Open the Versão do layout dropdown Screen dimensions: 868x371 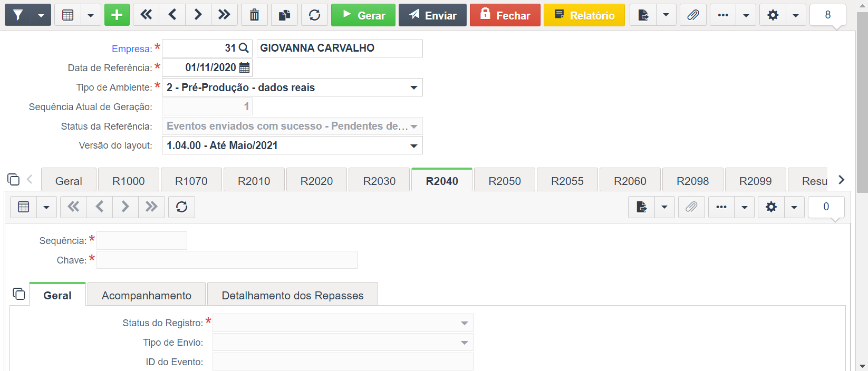(414, 145)
